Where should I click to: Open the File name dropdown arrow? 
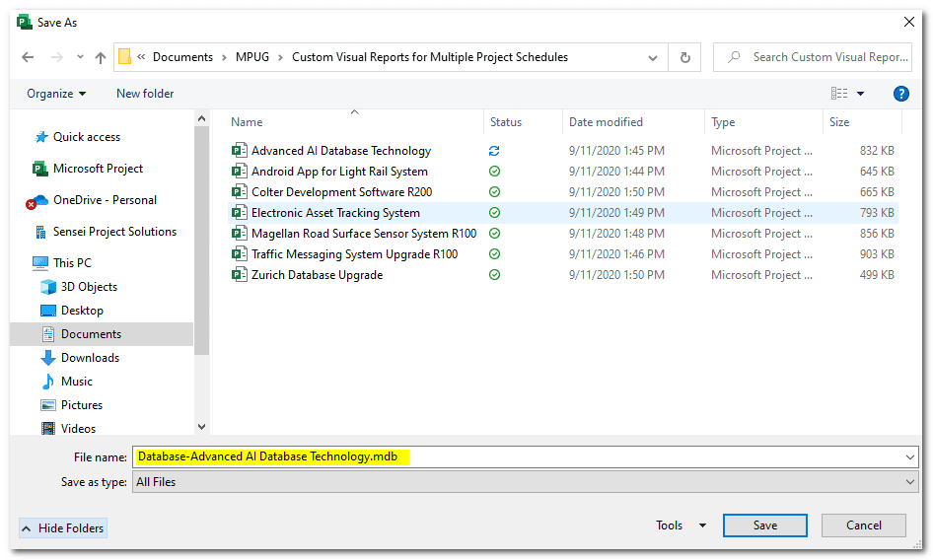pos(909,457)
